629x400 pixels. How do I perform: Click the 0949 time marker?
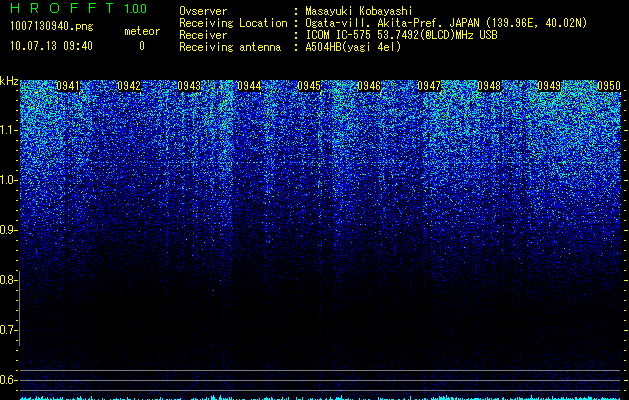(549, 86)
